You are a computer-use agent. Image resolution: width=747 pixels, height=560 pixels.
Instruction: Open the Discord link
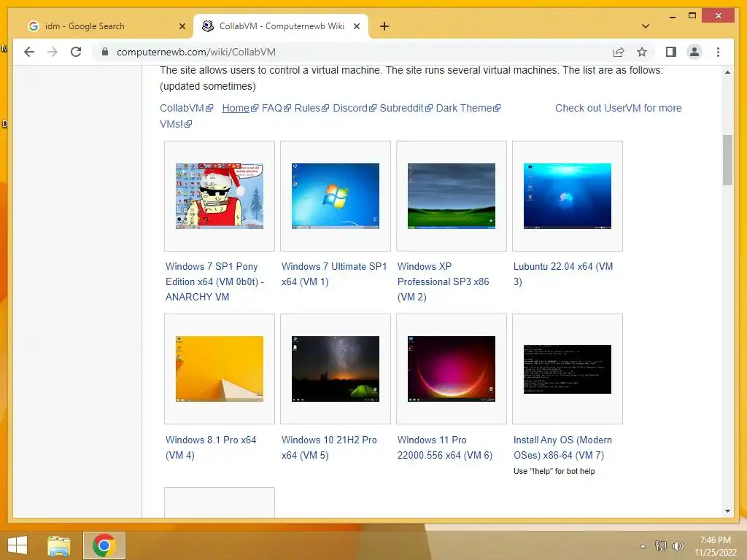coord(355,108)
